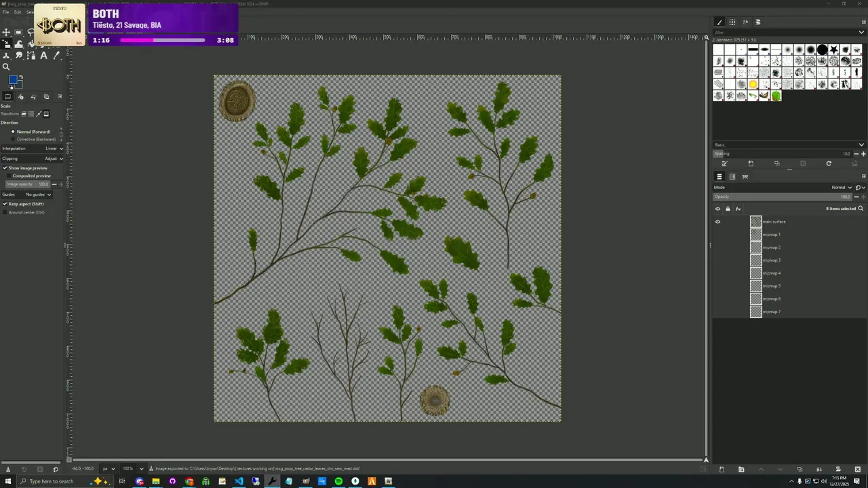Set transform target to path
The image size is (868, 488).
tap(39, 114)
